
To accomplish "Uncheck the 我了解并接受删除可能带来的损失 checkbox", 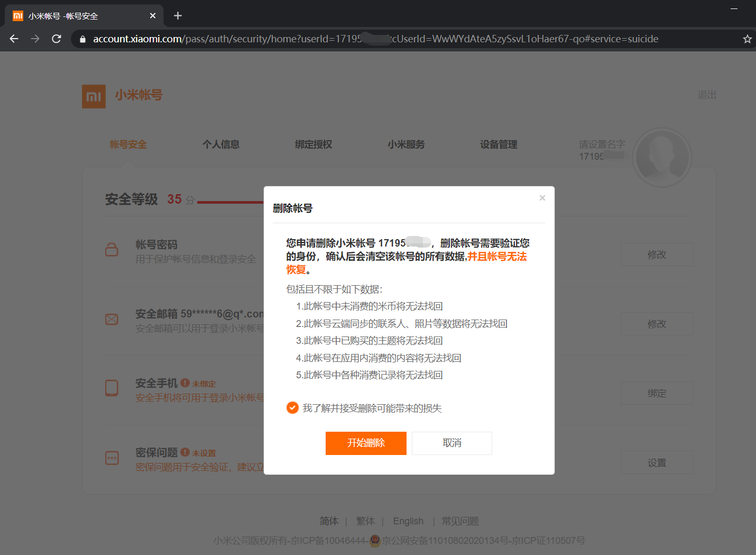I will (292, 408).
